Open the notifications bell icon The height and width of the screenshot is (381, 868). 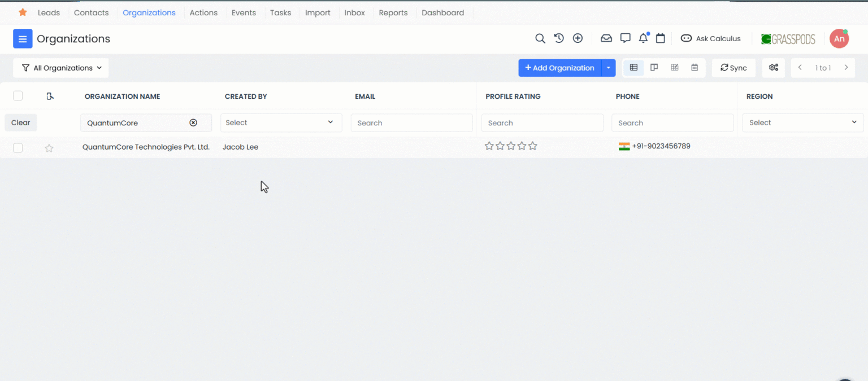pyautogui.click(x=643, y=38)
